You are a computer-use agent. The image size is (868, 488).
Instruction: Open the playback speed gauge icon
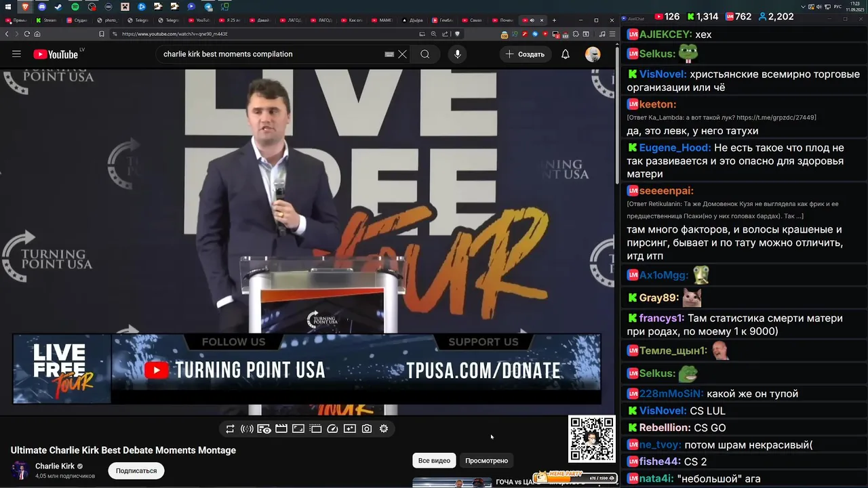pyautogui.click(x=332, y=428)
